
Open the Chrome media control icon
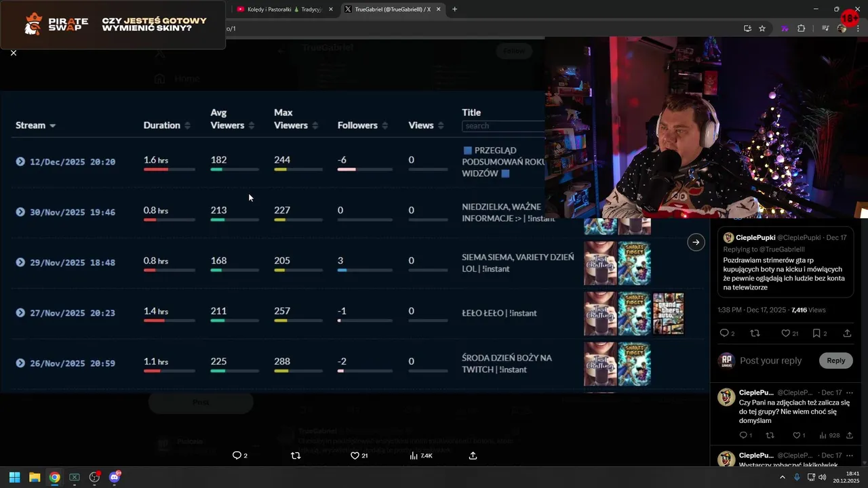coord(825,28)
